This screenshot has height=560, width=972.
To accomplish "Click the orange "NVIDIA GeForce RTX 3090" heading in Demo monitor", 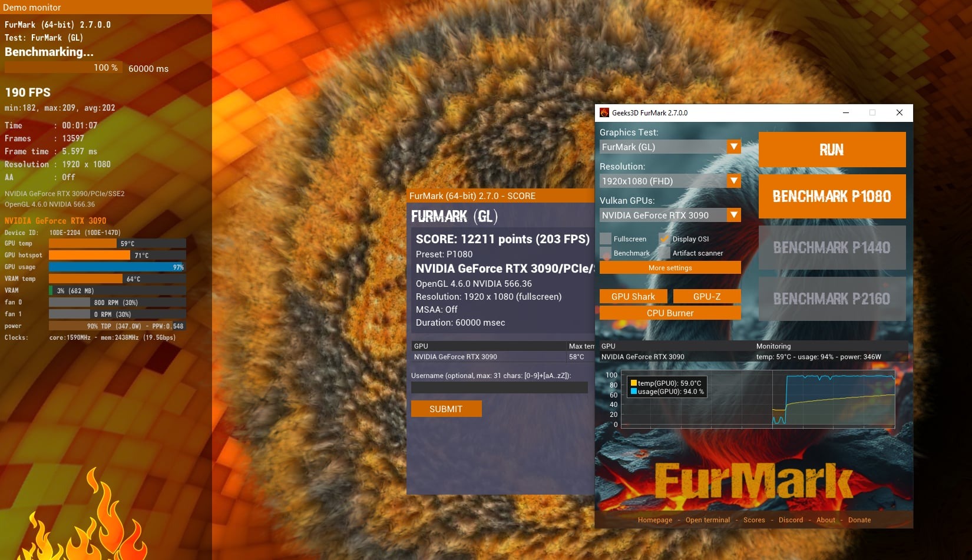I will pyautogui.click(x=55, y=221).
